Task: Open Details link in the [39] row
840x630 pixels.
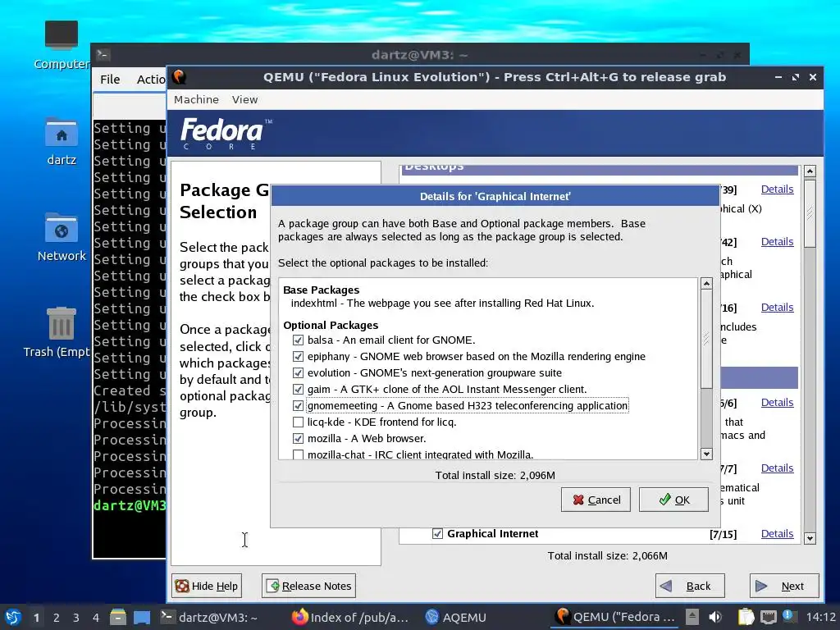Action: pyautogui.click(x=777, y=189)
